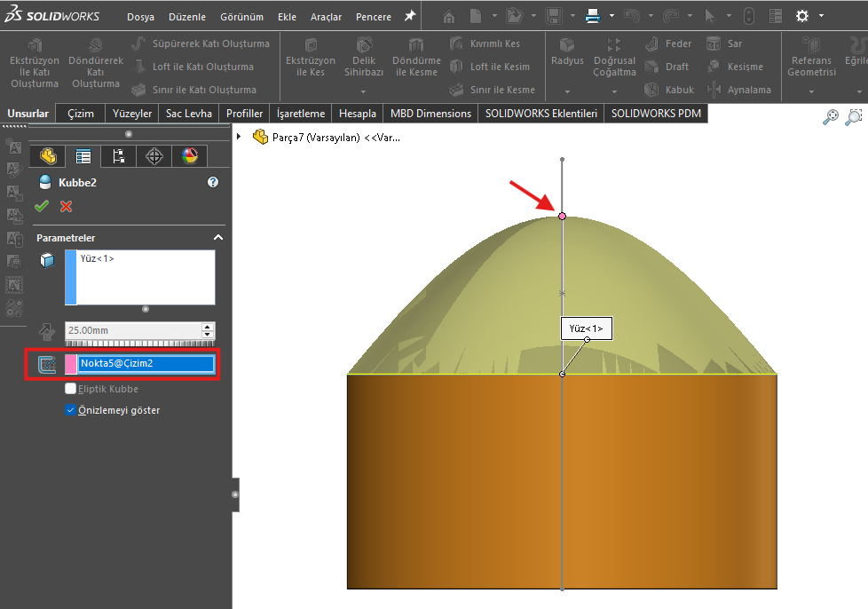Enable the Eliptik Kubbe checkbox
The height and width of the screenshot is (609, 868).
coord(71,389)
